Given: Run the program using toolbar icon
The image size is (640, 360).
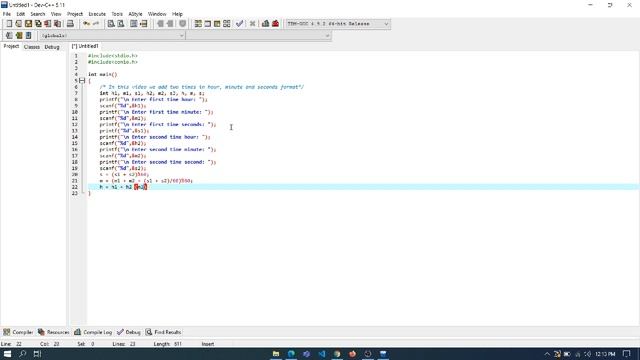Looking at the screenshot, I should click(x=207, y=24).
